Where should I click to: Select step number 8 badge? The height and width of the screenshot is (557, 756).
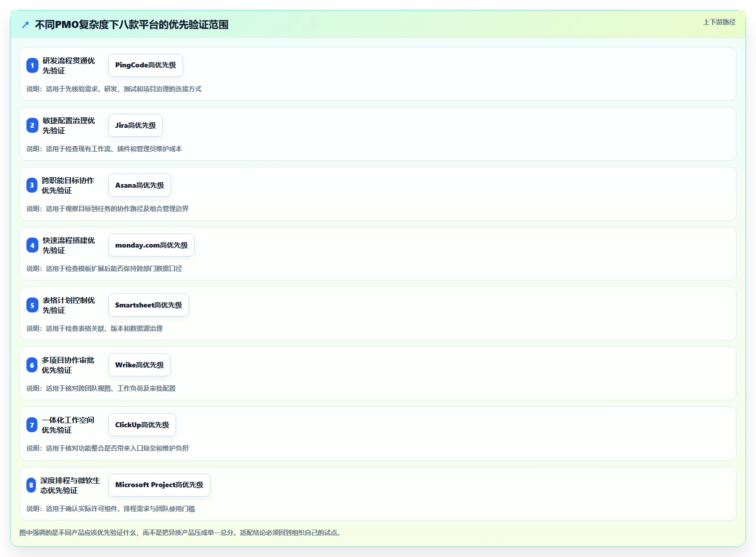pyautogui.click(x=31, y=485)
